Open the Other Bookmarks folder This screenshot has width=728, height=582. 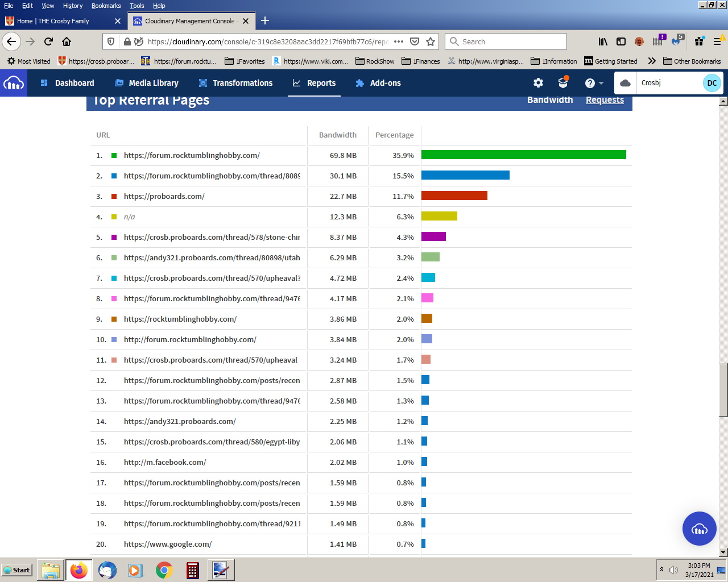click(x=692, y=61)
